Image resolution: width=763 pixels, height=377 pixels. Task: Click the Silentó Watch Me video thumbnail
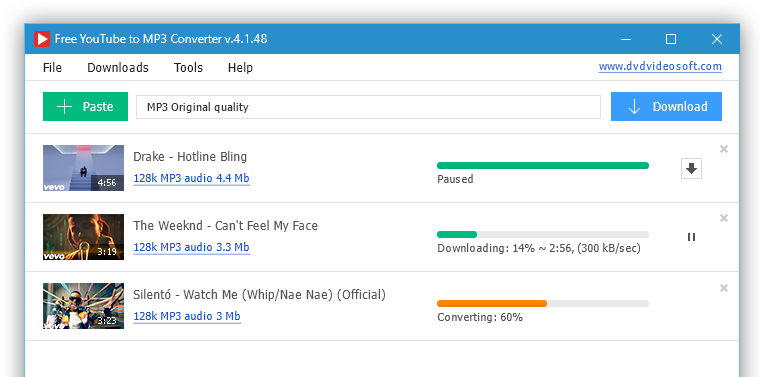click(83, 306)
